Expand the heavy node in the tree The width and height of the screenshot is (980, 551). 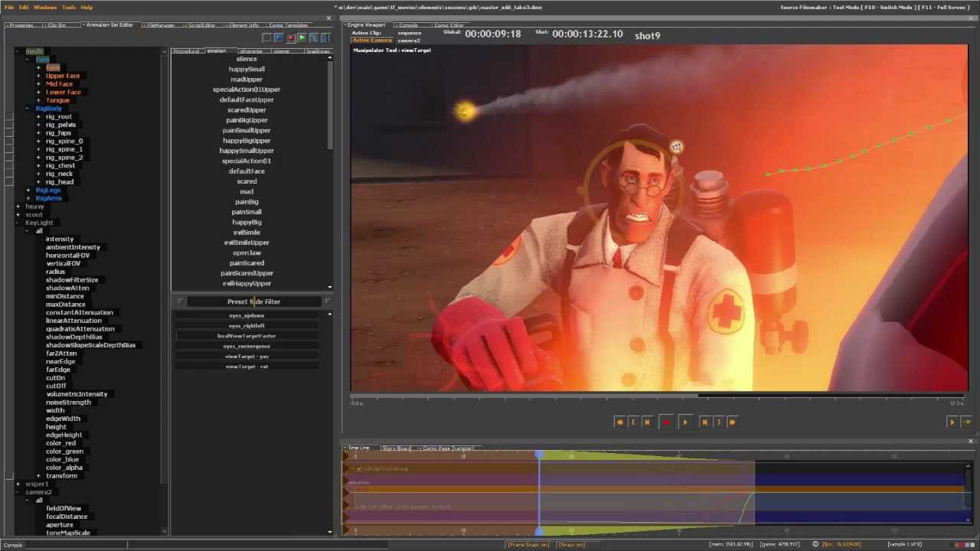click(x=18, y=207)
